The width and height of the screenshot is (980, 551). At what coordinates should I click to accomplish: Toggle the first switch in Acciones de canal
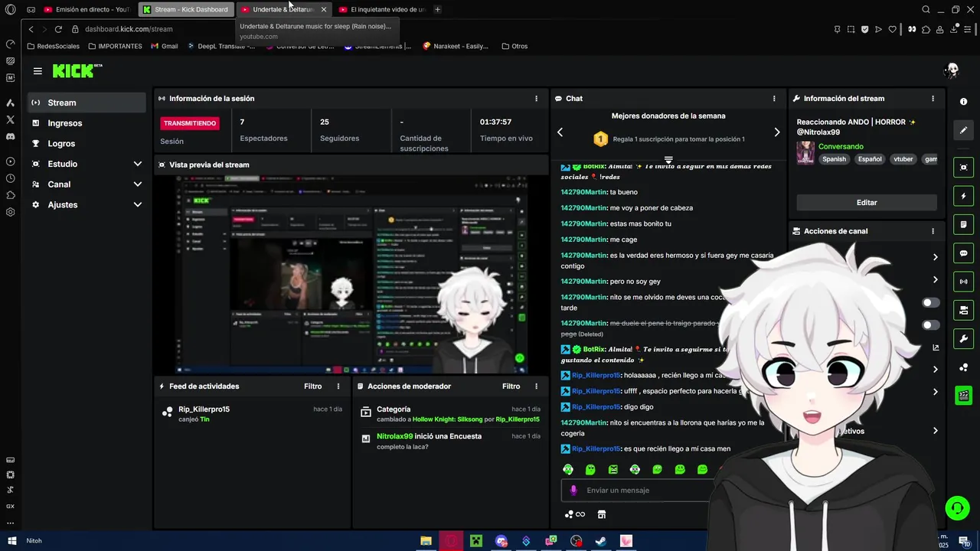point(931,302)
